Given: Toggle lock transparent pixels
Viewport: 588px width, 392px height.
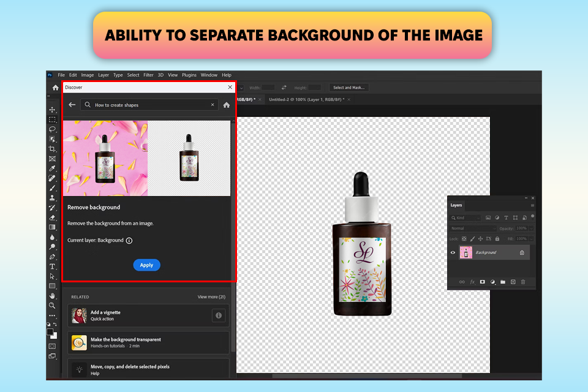Looking at the screenshot, I should 464,239.
